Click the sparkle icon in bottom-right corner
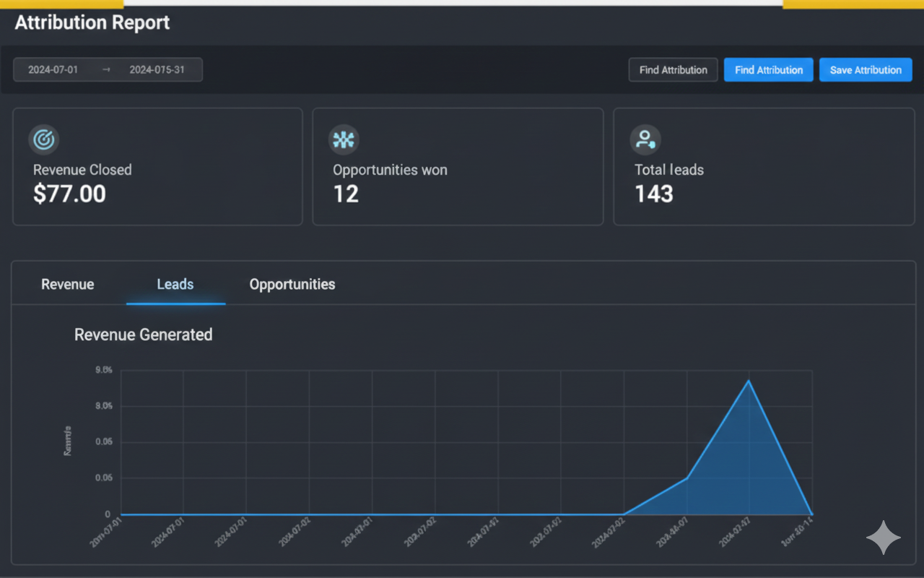The height and width of the screenshot is (578, 924). [x=884, y=538]
